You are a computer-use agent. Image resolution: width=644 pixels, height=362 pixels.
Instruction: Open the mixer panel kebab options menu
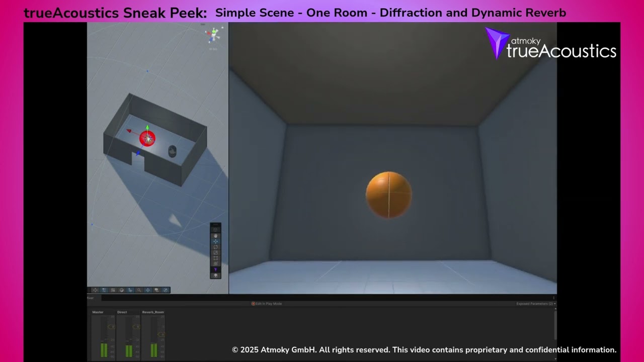tap(553, 298)
